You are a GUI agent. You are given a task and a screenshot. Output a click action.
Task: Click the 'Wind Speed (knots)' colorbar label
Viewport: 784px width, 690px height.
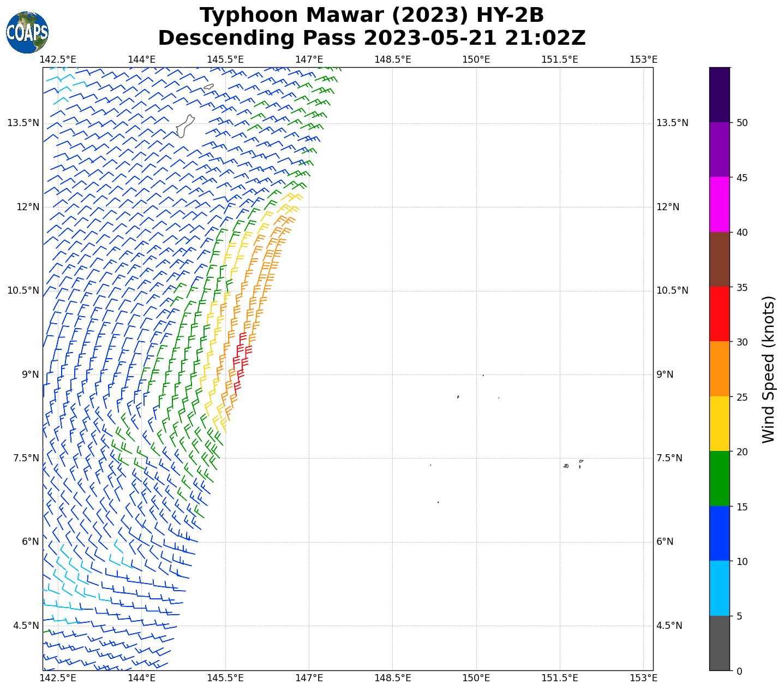pyautogui.click(x=768, y=369)
